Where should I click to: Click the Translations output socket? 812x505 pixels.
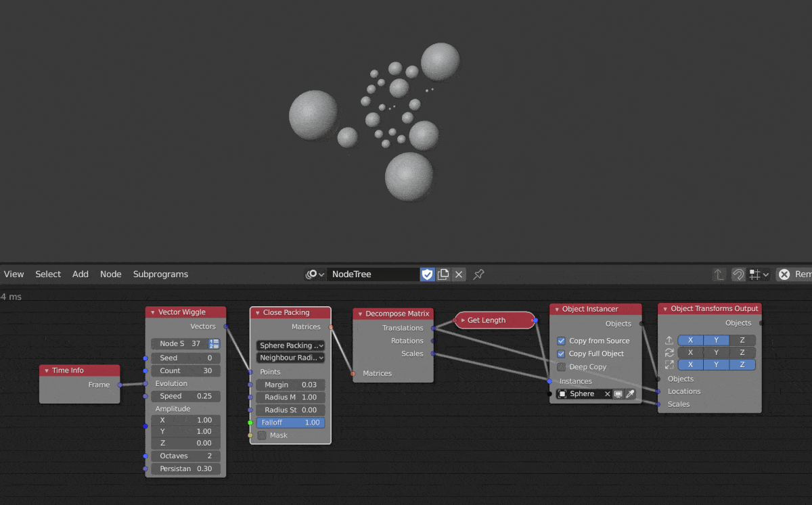433,328
